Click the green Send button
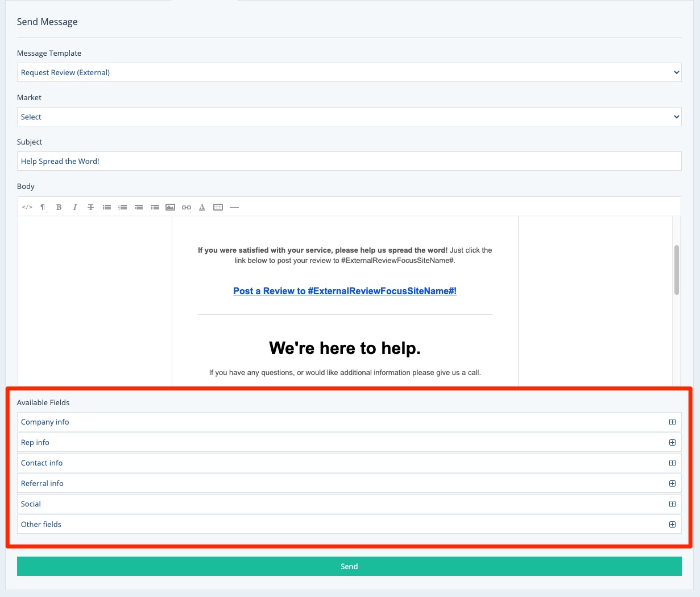The height and width of the screenshot is (597, 700). 349,566
